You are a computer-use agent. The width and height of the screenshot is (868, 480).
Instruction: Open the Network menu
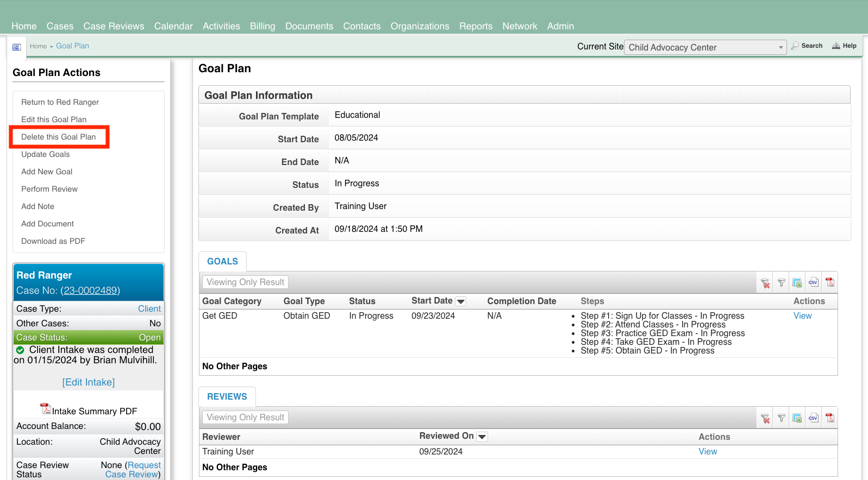520,26
